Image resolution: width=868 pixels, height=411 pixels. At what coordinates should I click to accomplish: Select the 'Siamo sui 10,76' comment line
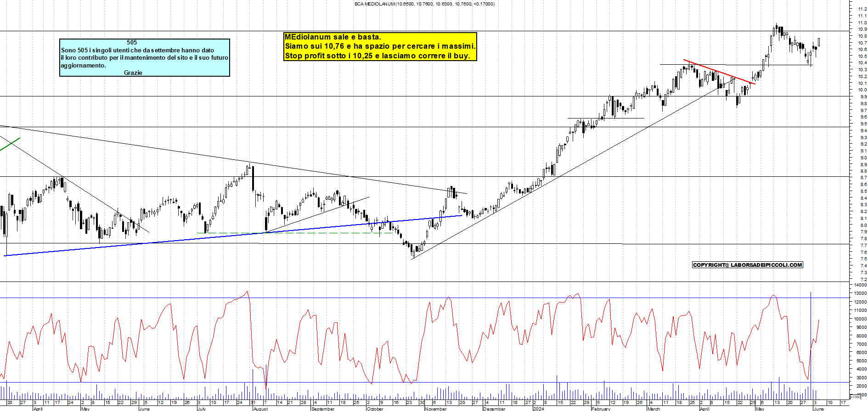click(x=380, y=46)
